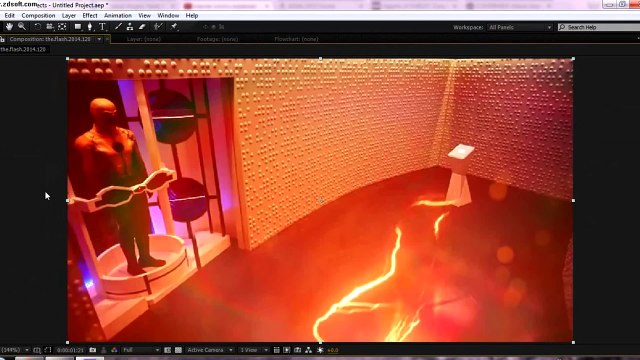This screenshot has width=640, height=360.
Task: Open the Active Camera 3D view dropdown
Action: (210, 350)
